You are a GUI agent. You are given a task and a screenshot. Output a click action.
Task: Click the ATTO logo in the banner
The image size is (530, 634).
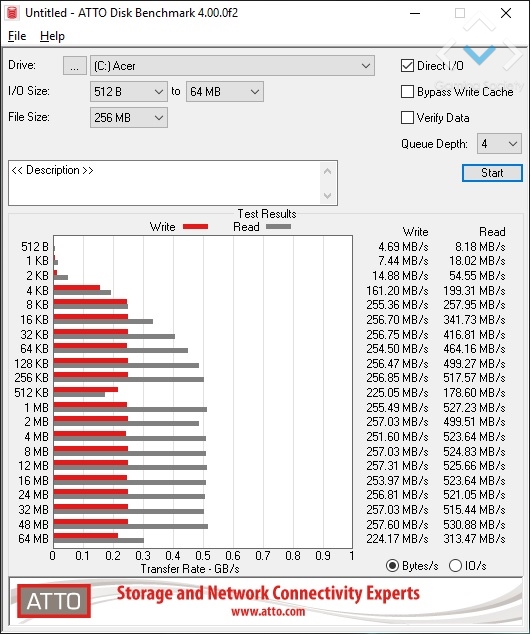(x=54, y=600)
